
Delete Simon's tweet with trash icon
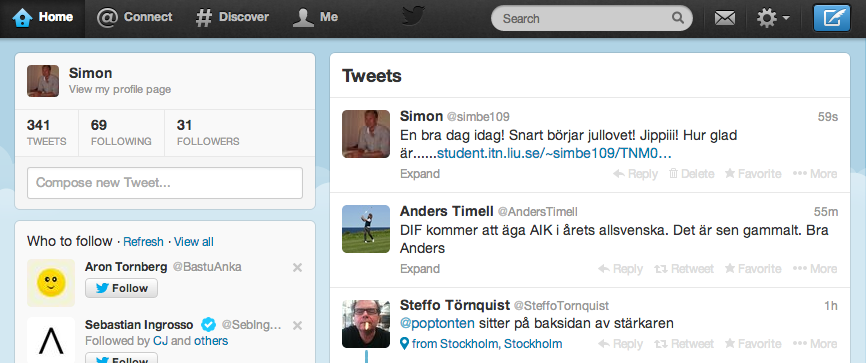691,173
